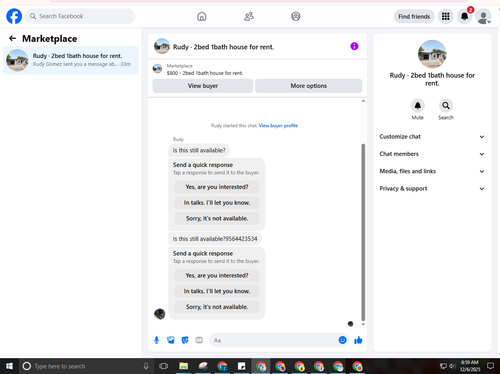Expand the Customize chat section
Screen dimensions: 500x374
432,137
